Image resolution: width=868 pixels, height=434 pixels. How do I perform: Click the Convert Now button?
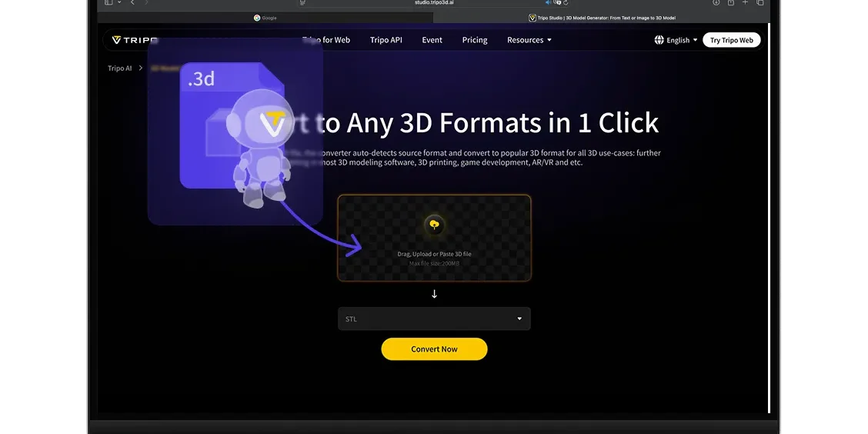(x=434, y=349)
